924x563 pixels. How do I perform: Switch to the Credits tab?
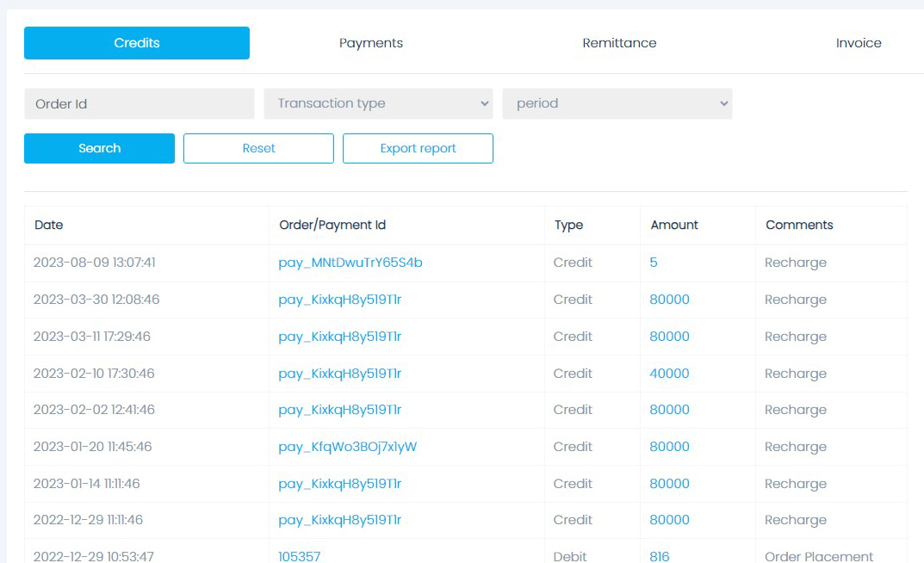pos(137,43)
